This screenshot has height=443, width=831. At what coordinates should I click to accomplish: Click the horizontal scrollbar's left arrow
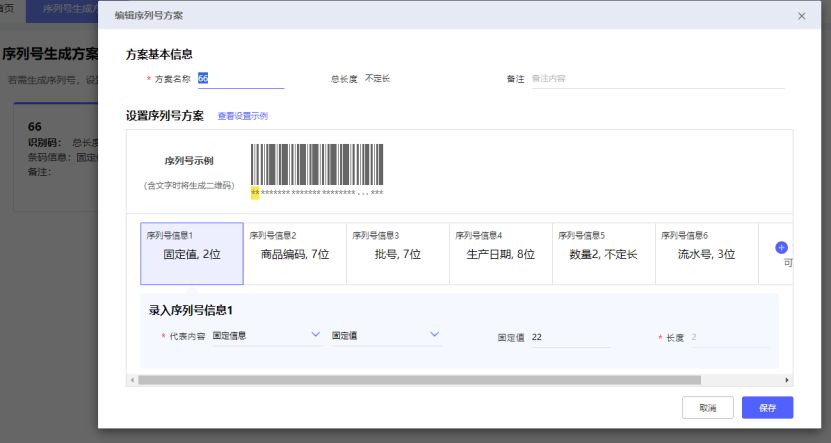pos(132,380)
